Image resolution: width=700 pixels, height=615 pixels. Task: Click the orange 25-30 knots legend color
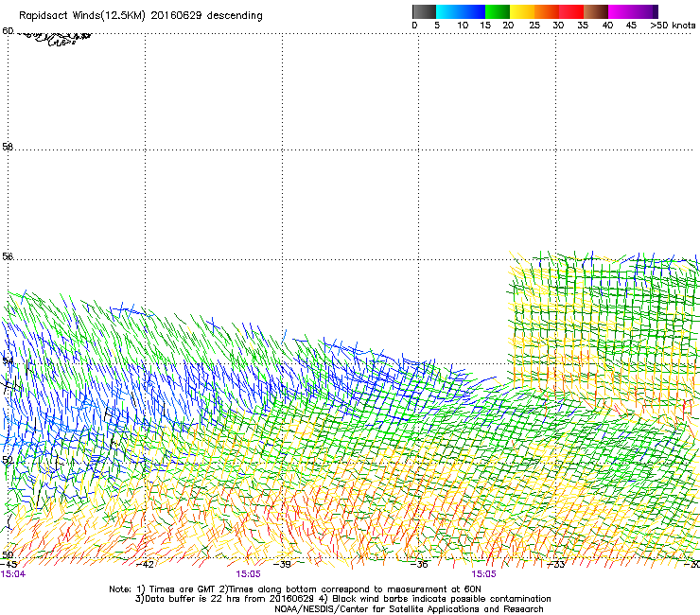(547, 11)
